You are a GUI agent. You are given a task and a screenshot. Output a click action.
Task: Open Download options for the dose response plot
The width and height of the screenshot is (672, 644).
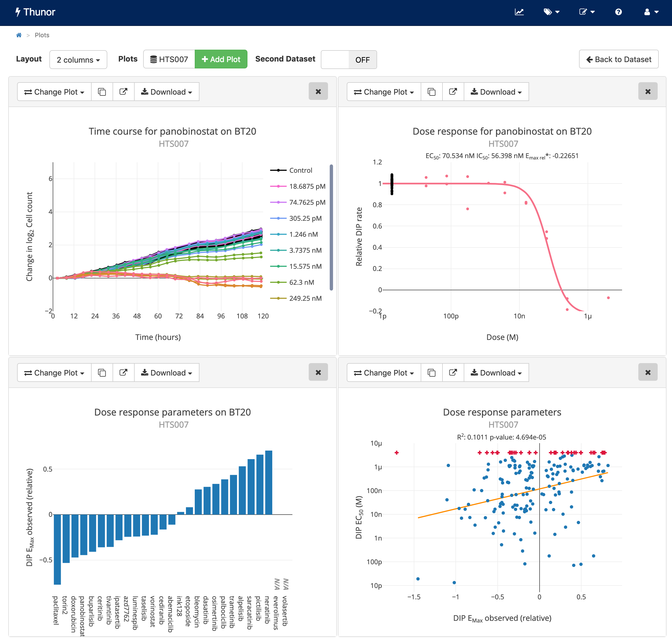496,92
